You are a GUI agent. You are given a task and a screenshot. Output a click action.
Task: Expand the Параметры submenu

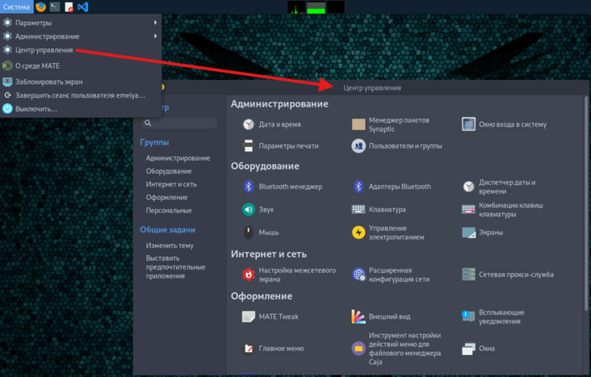(80, 23)
